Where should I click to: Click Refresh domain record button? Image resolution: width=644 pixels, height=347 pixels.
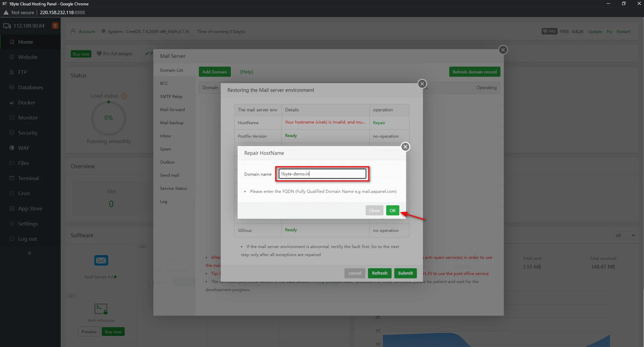point(474,72)
